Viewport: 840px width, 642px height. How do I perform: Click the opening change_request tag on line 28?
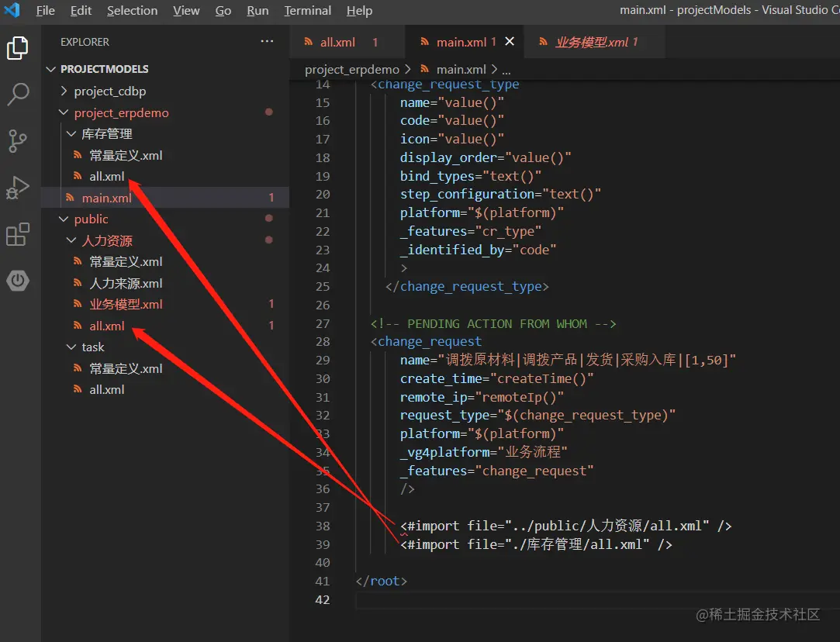pyautogui.click(x=426, y=342)
